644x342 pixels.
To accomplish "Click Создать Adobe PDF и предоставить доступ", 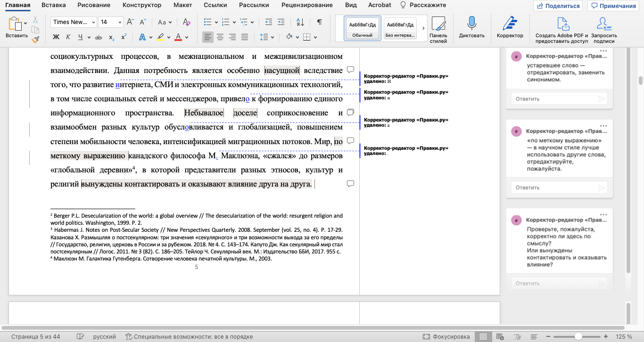I will point(562,30).
